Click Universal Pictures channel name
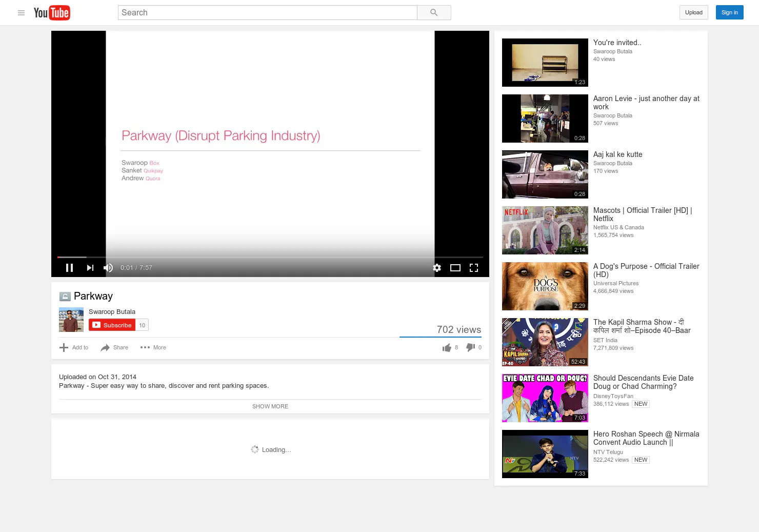 click(616, 283)
